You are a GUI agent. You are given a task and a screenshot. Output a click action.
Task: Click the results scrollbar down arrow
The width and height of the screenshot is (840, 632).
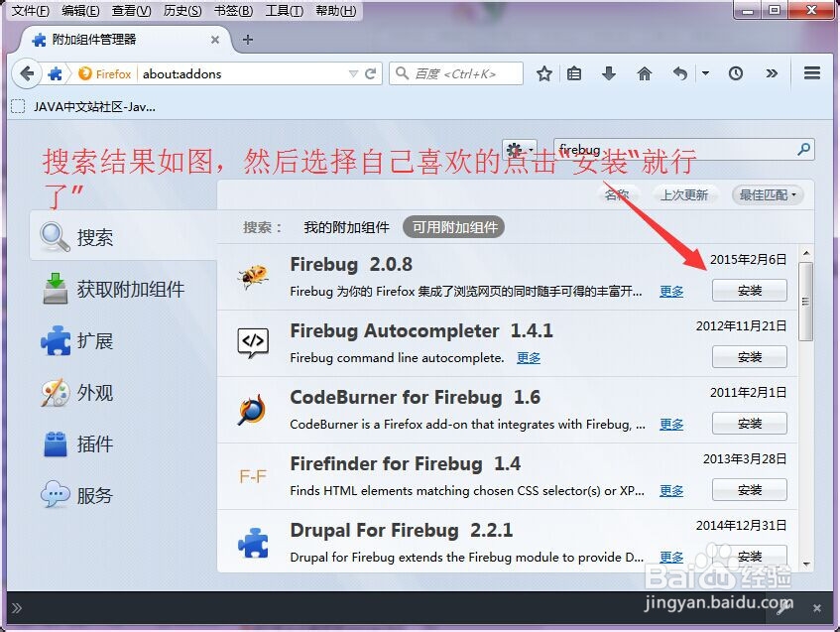tap(805, 565)
